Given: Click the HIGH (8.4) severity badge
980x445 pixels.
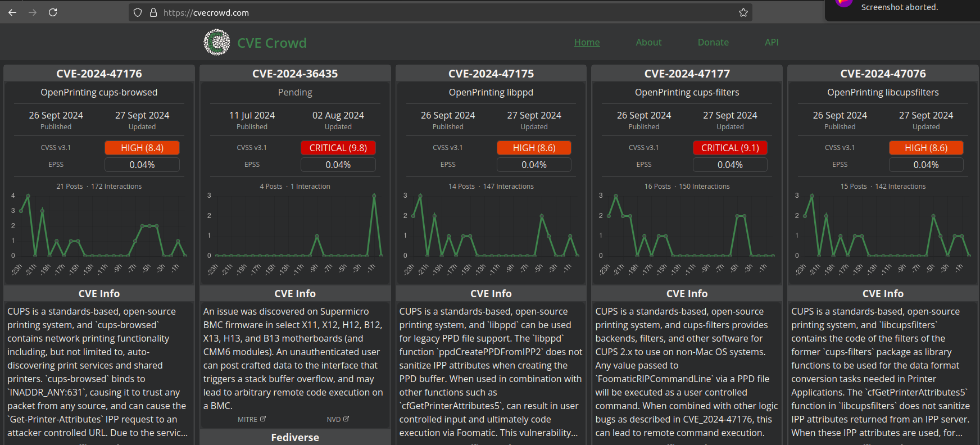Looking at the screenshot, I should tap(142, 148).
